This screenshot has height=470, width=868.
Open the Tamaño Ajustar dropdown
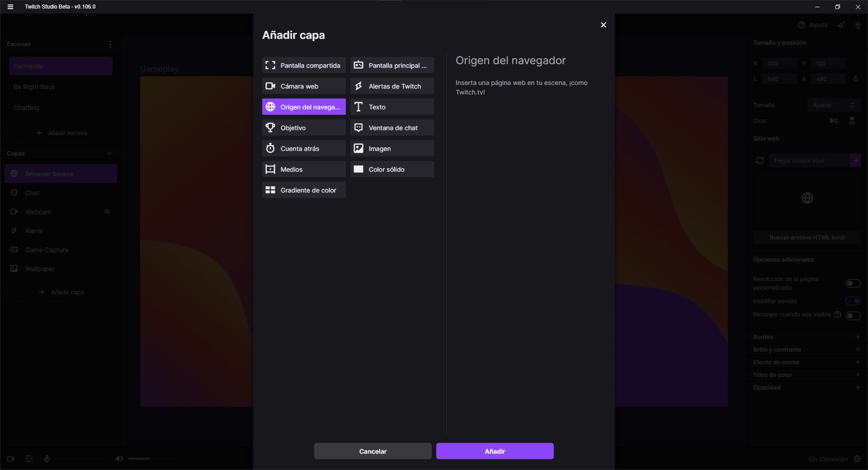pos(833,105)
